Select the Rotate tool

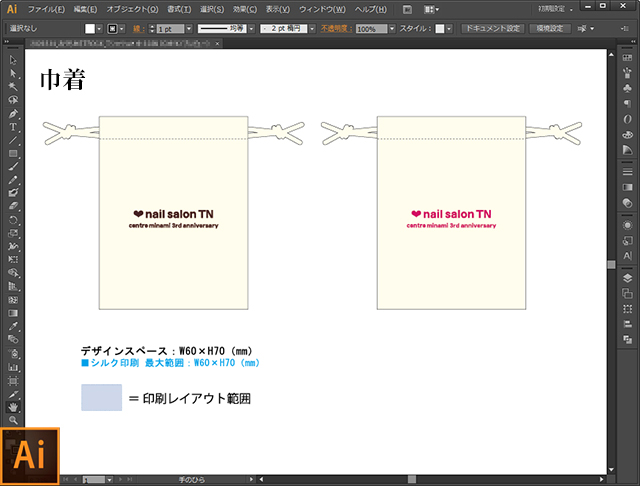pyautogui.click(x=13, y=220)
